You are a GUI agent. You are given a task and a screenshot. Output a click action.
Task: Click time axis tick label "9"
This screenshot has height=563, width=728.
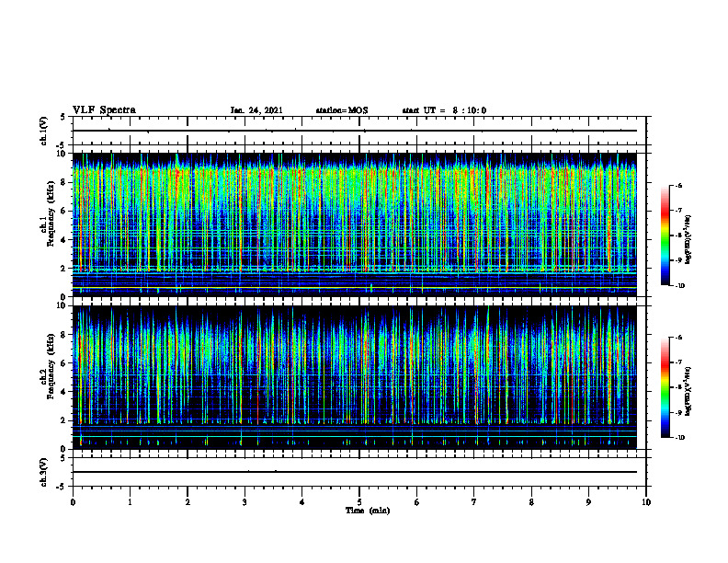tap(588, 502)
